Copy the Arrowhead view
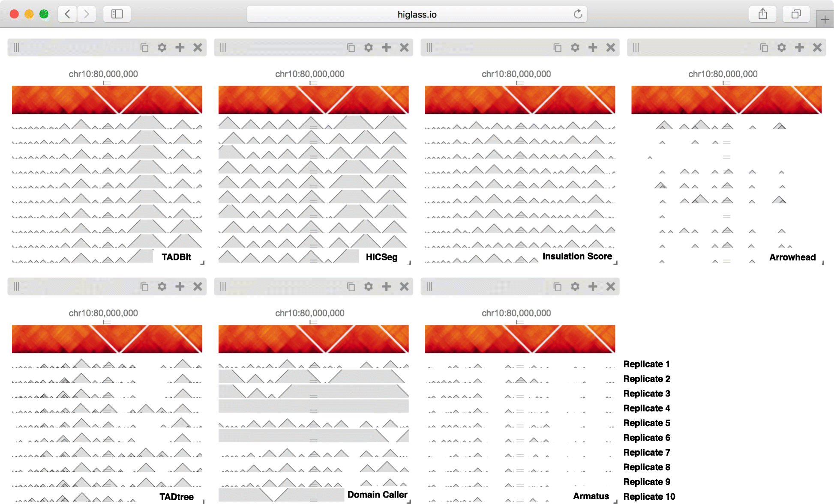The height and width of the screenshot is (504, 834). click(x=764, y=48)
